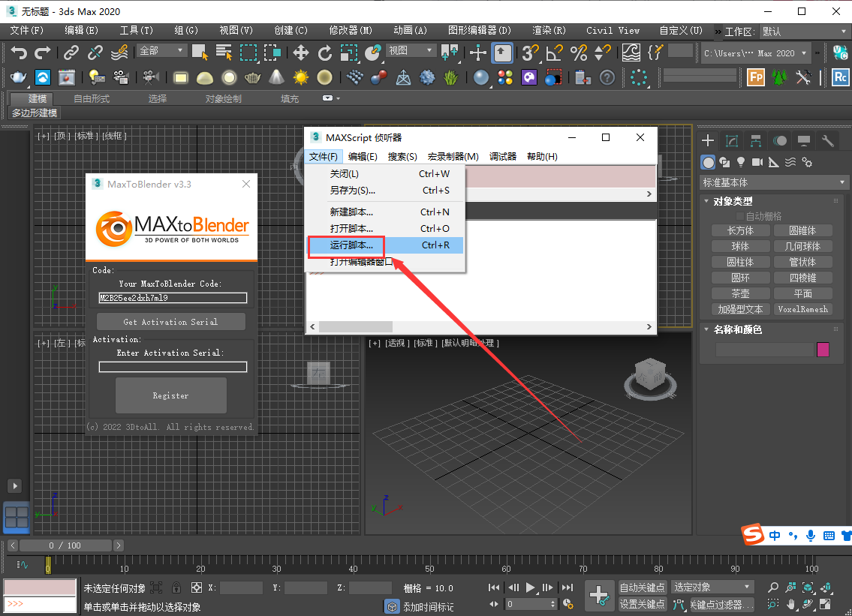Open the 文件(F) menu in main window
Screen dimensions: 852x616
[26, 31]
